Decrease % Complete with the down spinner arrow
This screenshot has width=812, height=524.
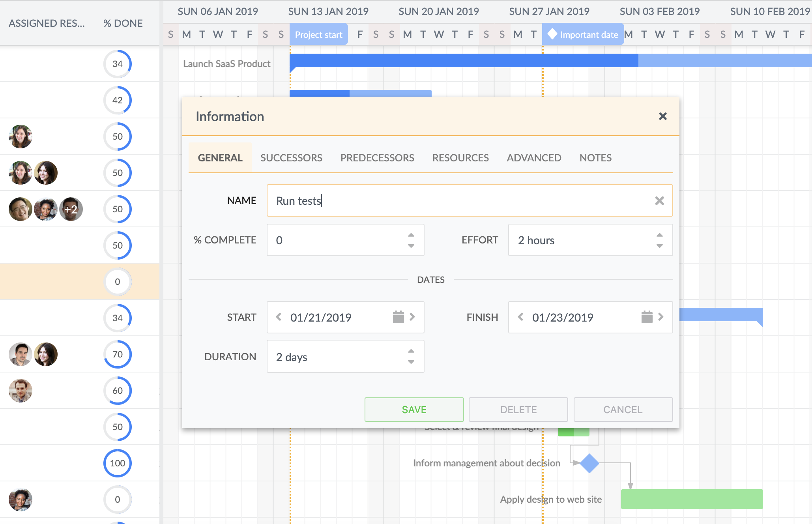tap(411, 246)
